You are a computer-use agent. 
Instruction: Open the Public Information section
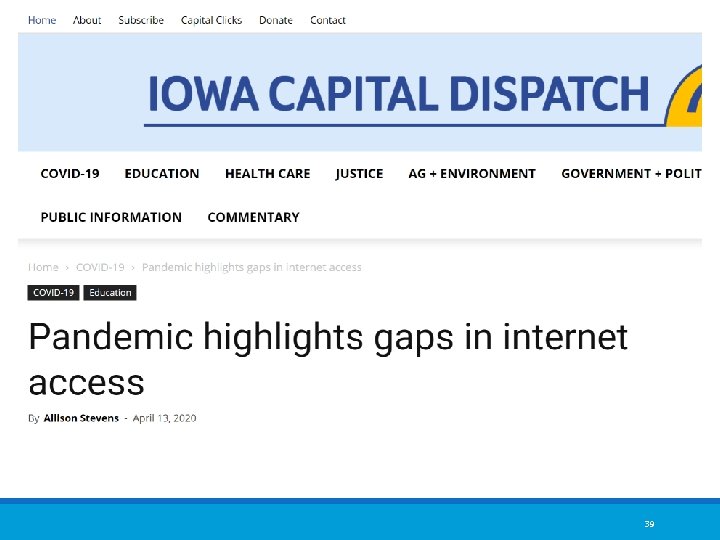tap(111, 217)
